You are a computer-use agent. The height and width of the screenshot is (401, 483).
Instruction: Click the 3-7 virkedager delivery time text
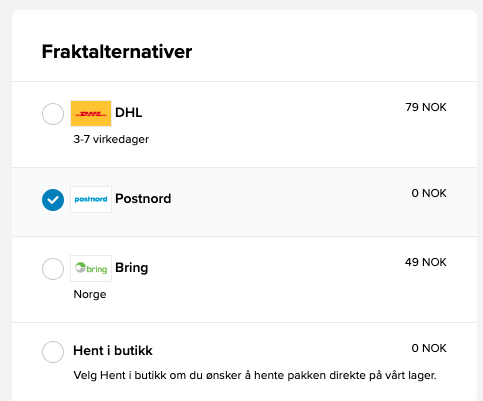pyautogui.click(x=111, y=139)
